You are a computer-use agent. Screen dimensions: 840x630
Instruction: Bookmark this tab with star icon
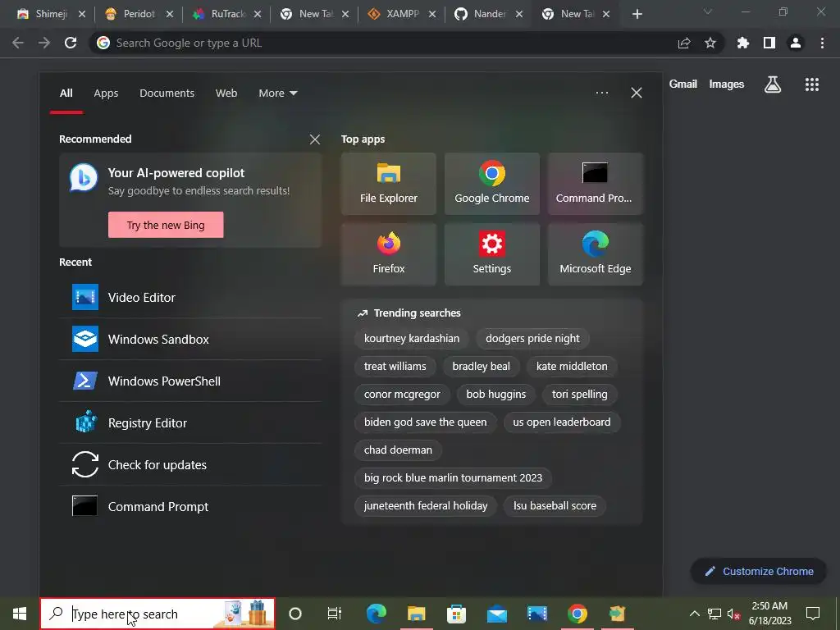point(710,43)
